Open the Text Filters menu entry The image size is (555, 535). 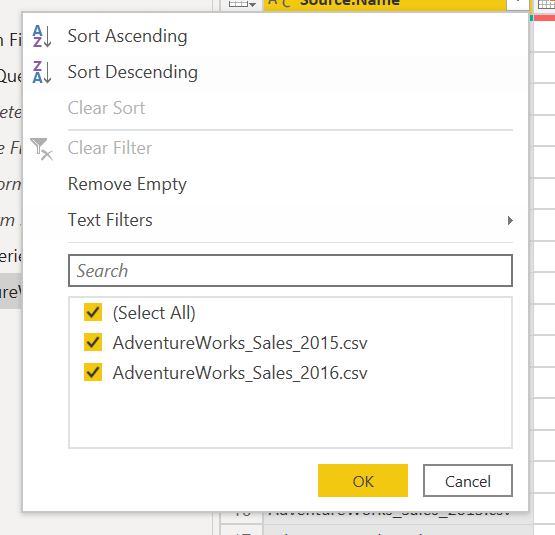coord(110,220)
